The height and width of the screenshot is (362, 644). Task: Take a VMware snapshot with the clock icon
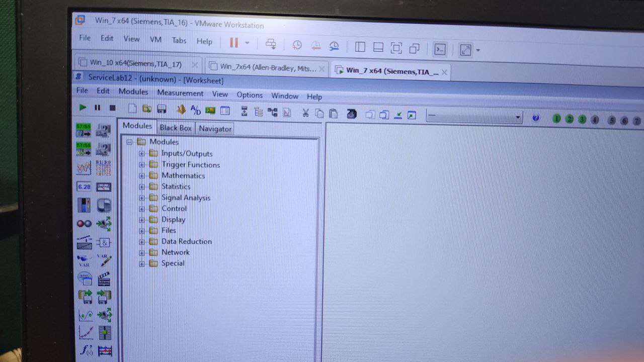point(297,45)
